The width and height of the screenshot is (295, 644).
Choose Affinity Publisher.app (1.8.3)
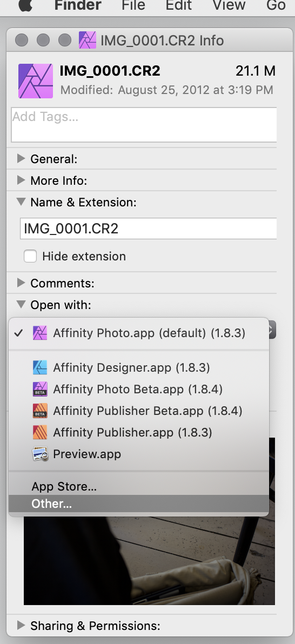[x=139, y=432]
